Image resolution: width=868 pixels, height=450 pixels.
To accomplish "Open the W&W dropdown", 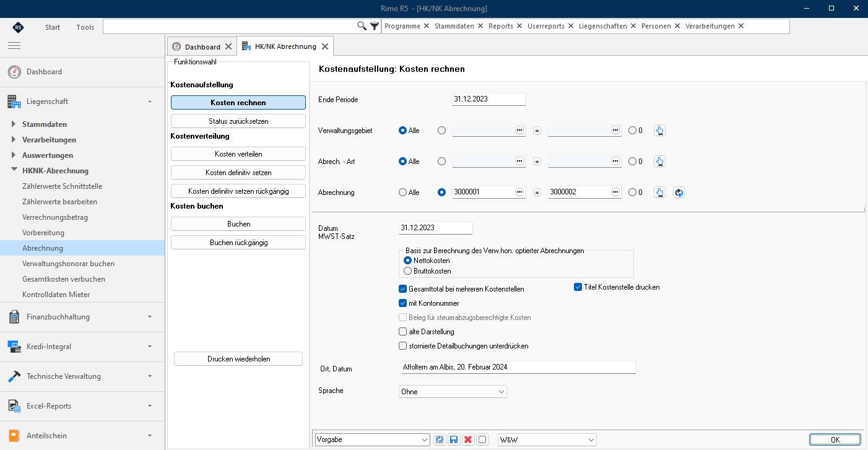I will pyautogui.click(x=547, y=439).
